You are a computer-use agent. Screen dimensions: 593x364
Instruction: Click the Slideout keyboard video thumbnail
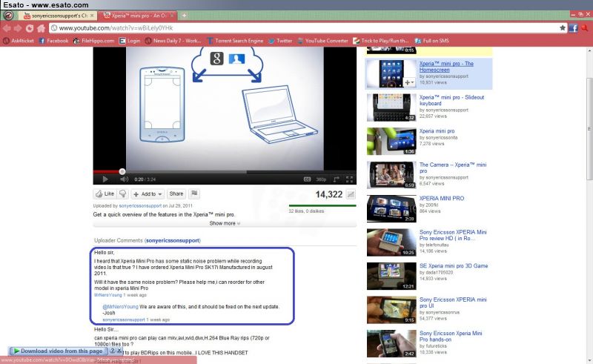(x=391, y=107)
